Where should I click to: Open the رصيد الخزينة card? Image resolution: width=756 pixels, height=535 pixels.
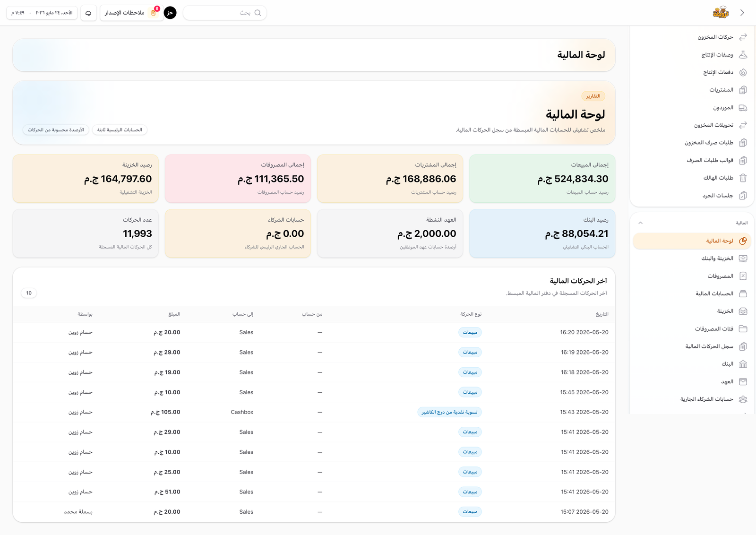86,179
